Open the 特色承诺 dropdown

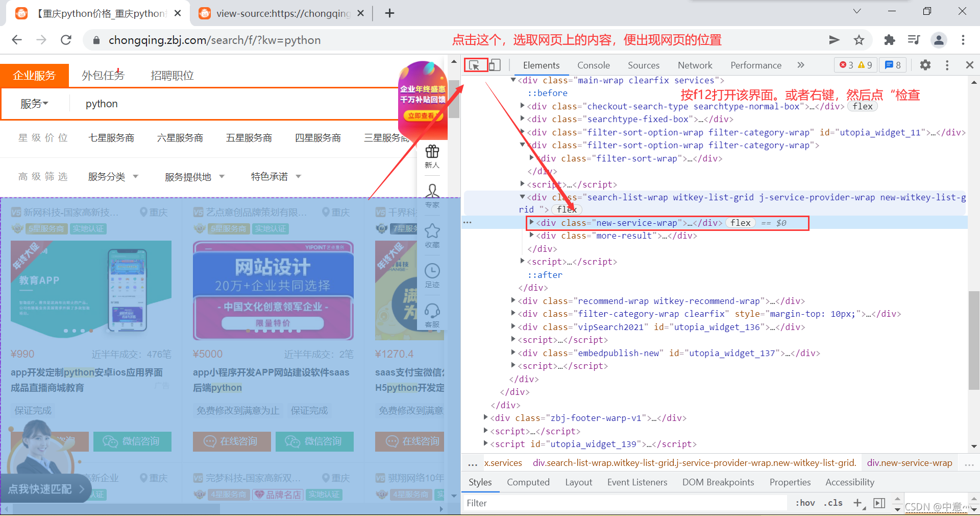(276, 177)
